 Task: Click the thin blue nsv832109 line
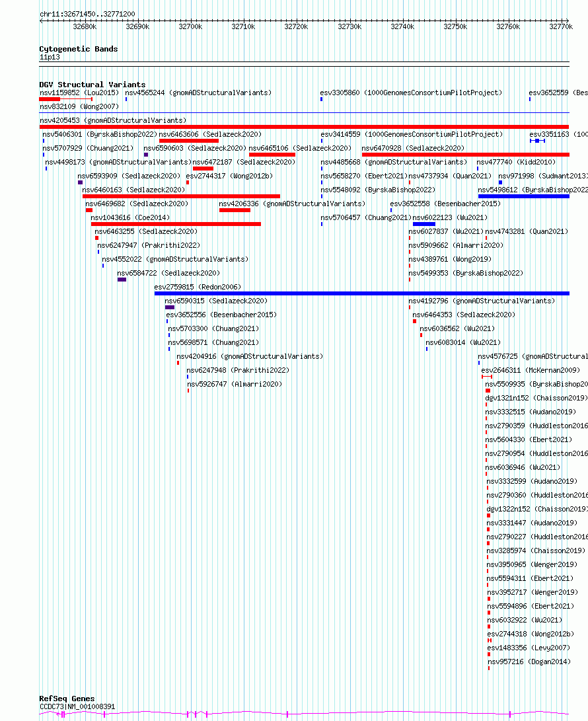[x=305, y=112]
